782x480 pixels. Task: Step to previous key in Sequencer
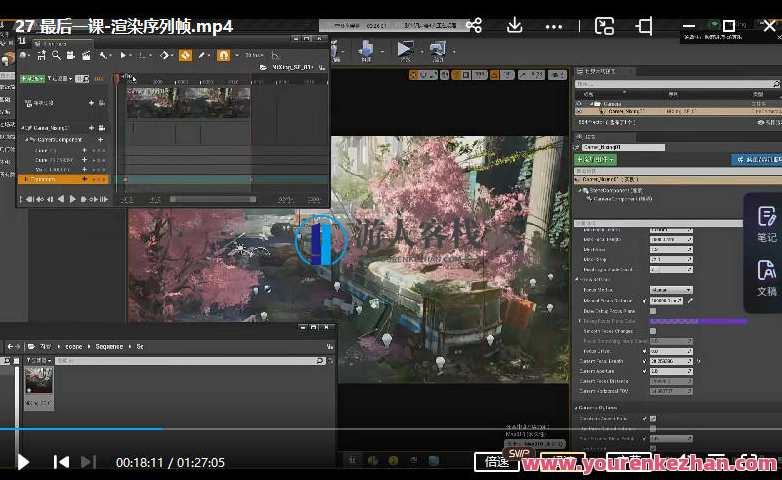coord(39,199)
